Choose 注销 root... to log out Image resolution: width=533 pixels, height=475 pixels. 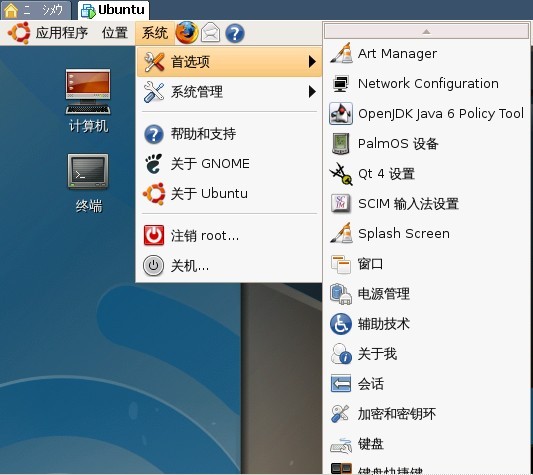(x=229, y=235)
